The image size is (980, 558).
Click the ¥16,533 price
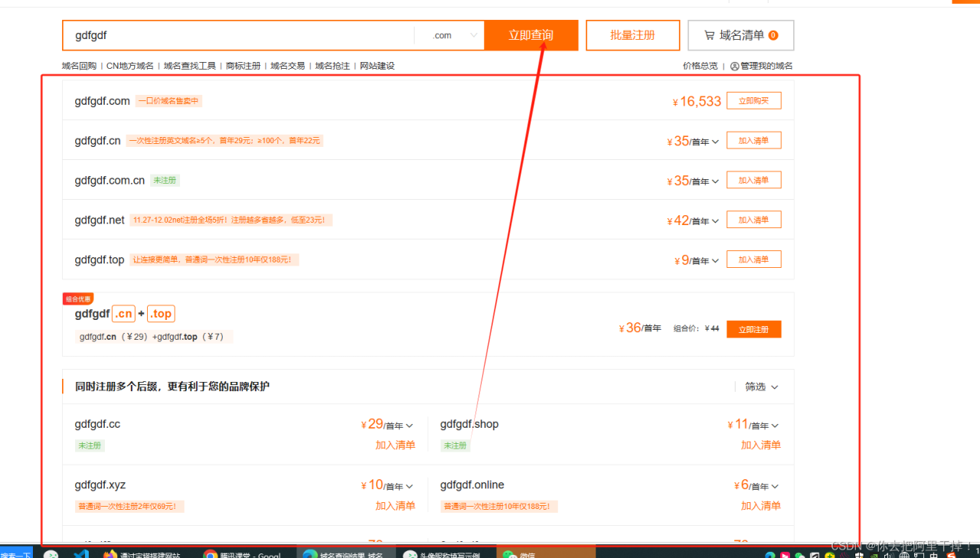697,102
